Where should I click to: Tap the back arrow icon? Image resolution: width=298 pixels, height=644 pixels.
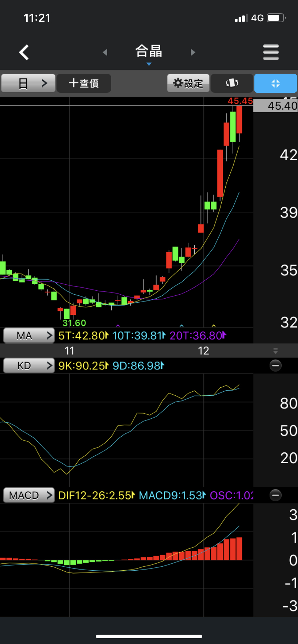click(24, 52)
